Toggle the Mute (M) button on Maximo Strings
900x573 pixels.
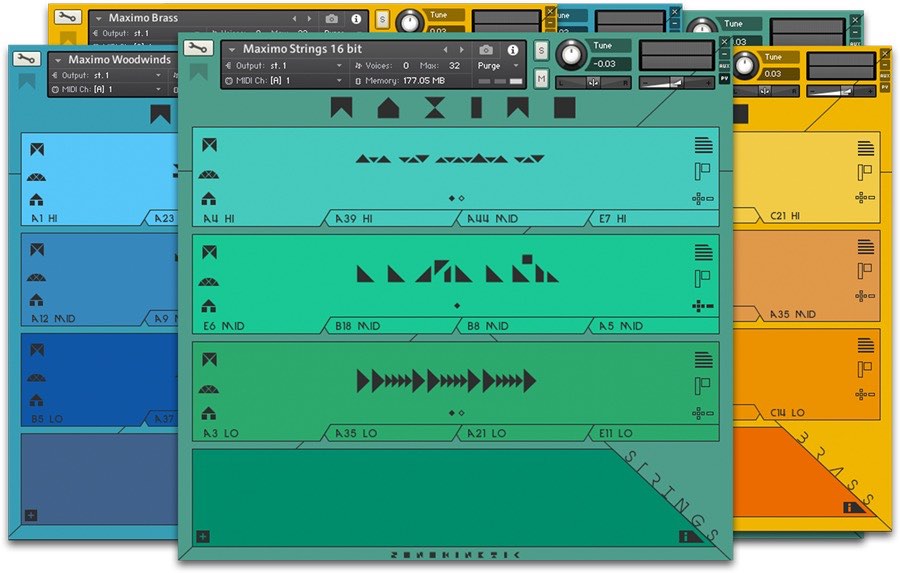click(541, 79)
